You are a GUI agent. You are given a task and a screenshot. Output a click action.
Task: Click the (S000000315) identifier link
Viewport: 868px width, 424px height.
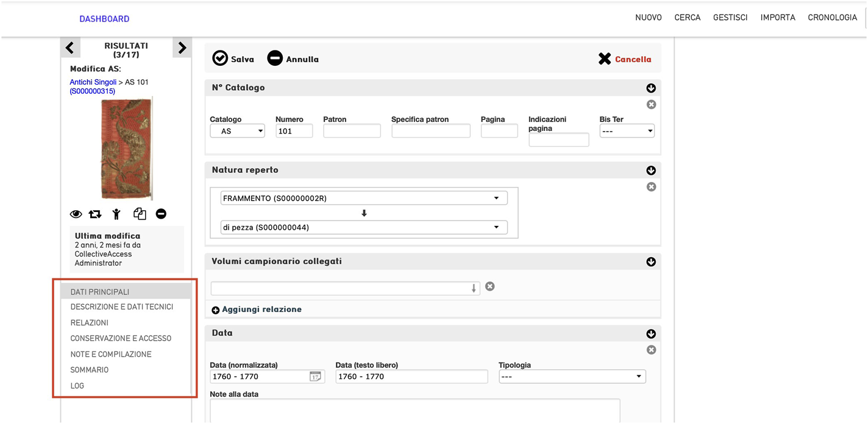click(93, 91)
